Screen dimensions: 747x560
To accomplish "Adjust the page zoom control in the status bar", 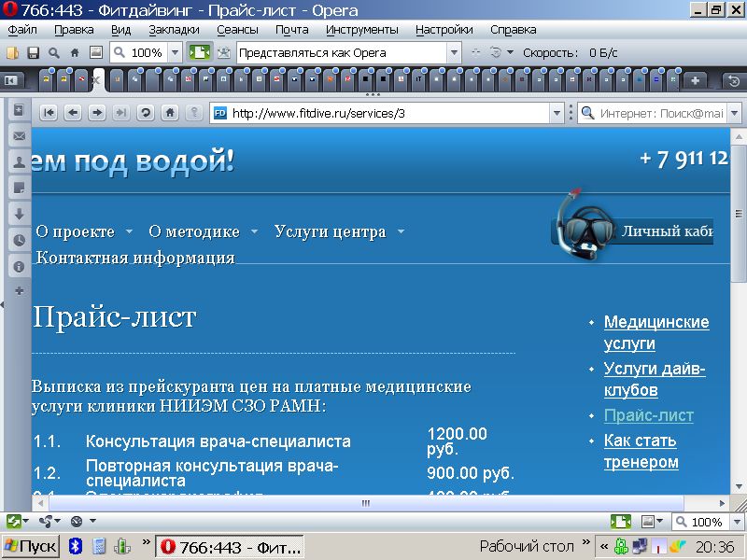I will tap(707, 523).
